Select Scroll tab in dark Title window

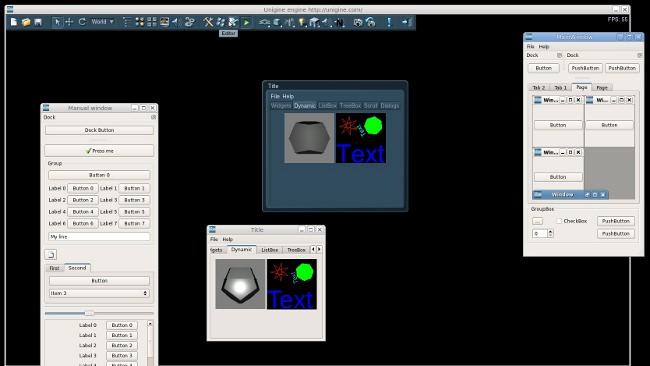pos(371,106)
